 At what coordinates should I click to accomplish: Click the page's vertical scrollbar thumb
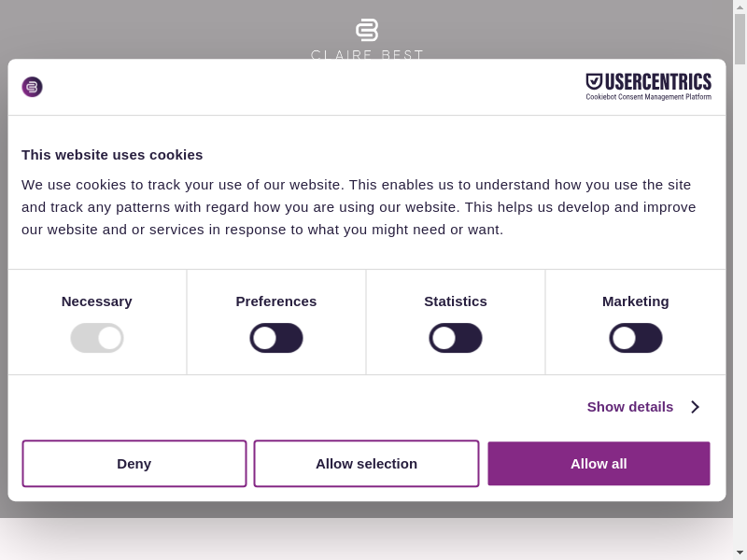coord(740,39)
